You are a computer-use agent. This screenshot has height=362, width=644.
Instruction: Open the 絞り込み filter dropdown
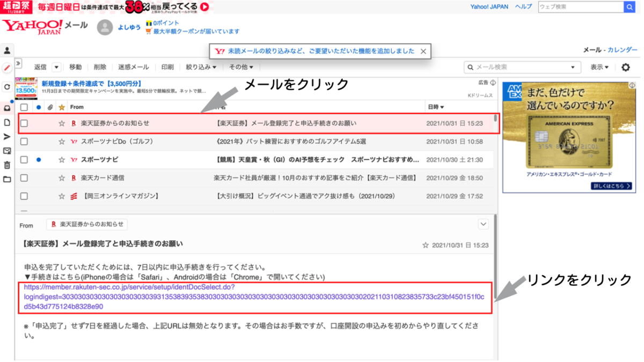click(201, 67)
